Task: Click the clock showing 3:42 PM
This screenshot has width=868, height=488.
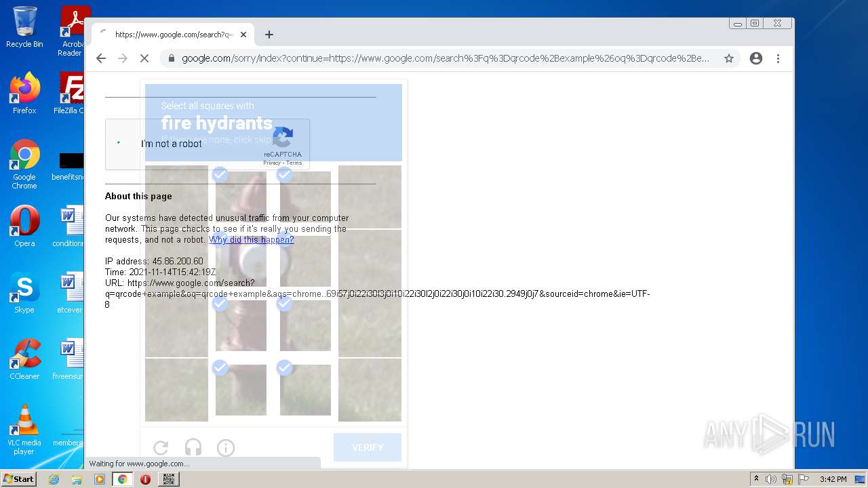Action: coord(833,479)
